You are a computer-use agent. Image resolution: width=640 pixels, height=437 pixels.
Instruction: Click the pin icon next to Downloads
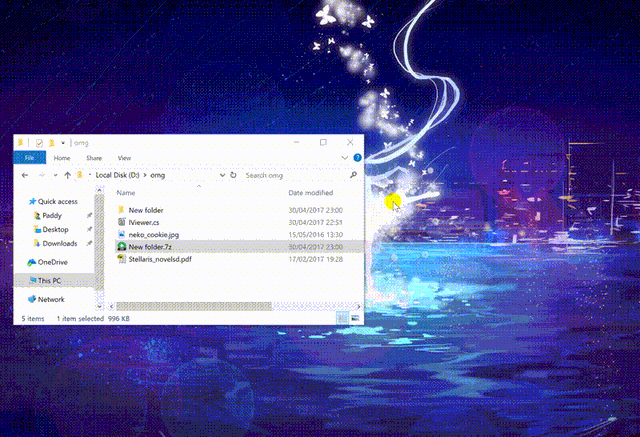(x=89, y=243)
